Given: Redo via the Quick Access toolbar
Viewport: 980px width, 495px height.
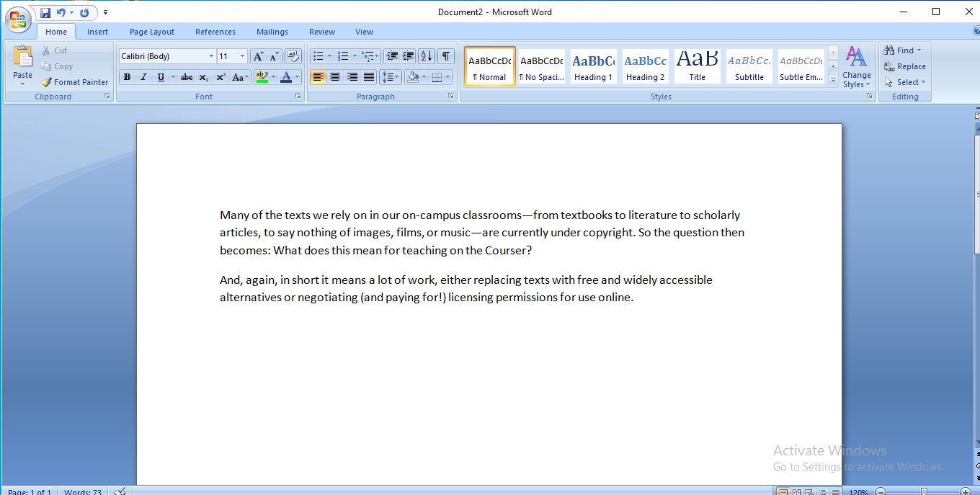Looking at the screenshot, I should 84,13.
